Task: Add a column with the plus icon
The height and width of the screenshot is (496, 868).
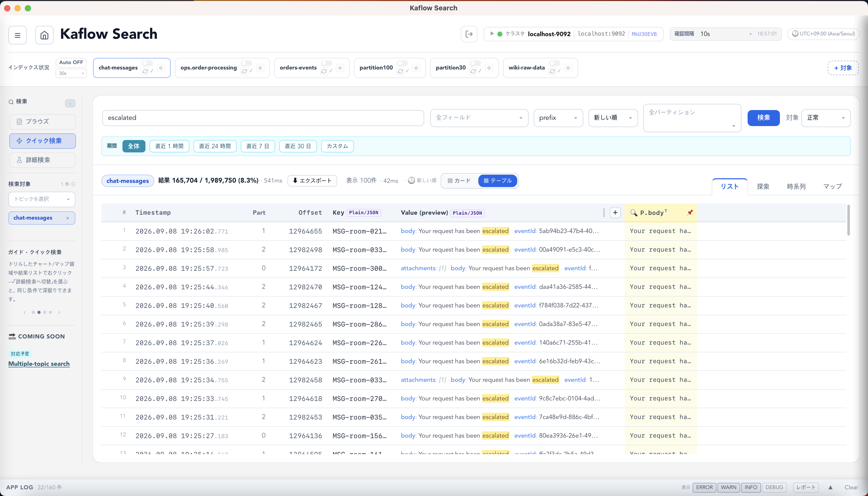Action: point(615,213)
